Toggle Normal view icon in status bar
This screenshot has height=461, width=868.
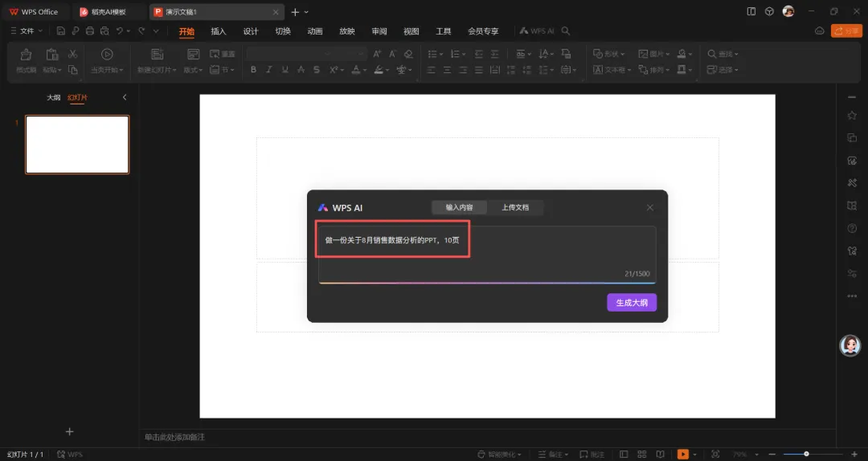tap(624, 455)
